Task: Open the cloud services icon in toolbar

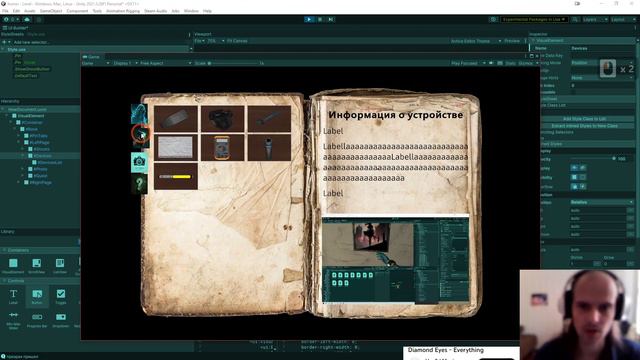Action: coord(27,19)
